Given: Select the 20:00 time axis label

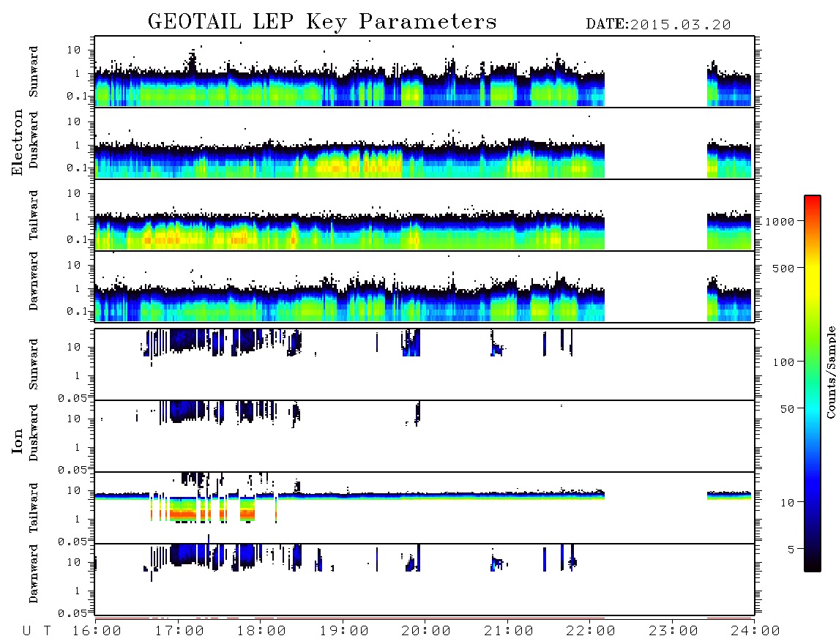Looking at the screenshot, I should coord(426,631).
